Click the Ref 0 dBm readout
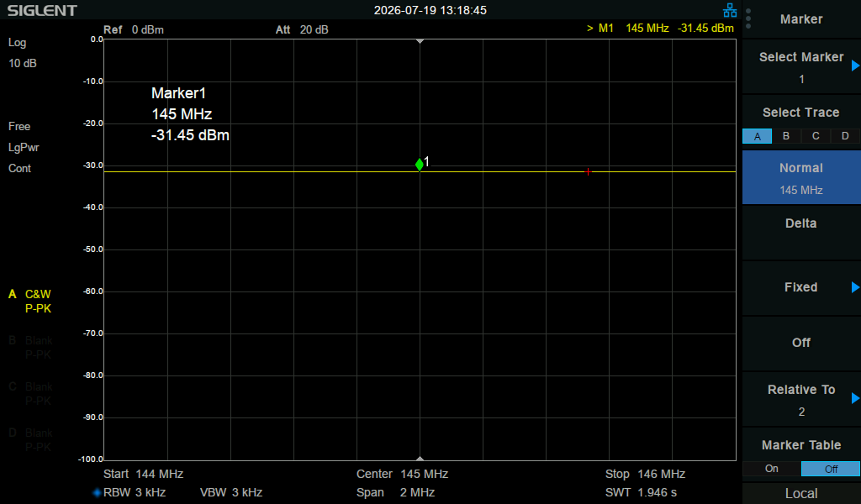Screen dimensions: 861x504 click(134, 29)
